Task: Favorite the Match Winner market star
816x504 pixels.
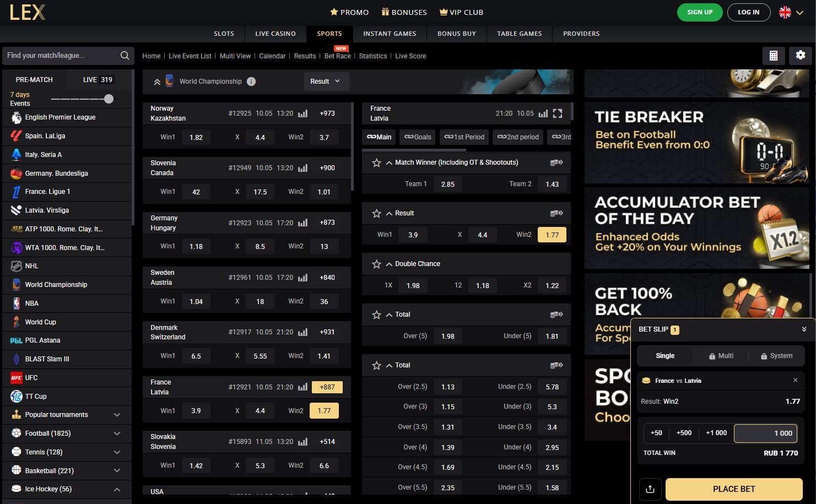Action: (x=376, y=162)
